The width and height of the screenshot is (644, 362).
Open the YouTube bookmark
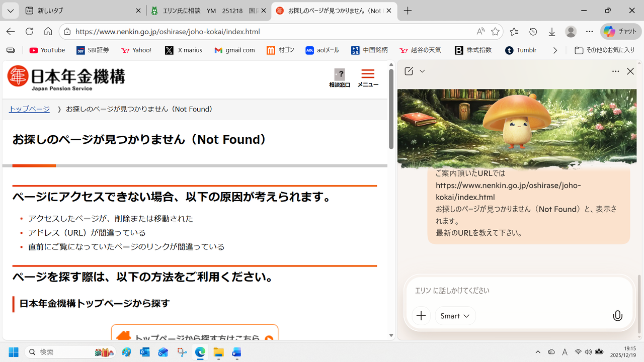47,50
